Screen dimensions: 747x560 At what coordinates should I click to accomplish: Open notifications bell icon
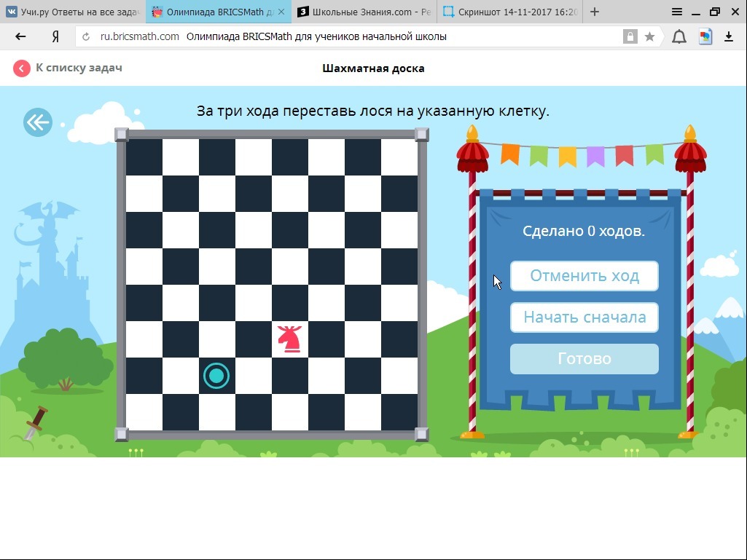tap(678, 36)
